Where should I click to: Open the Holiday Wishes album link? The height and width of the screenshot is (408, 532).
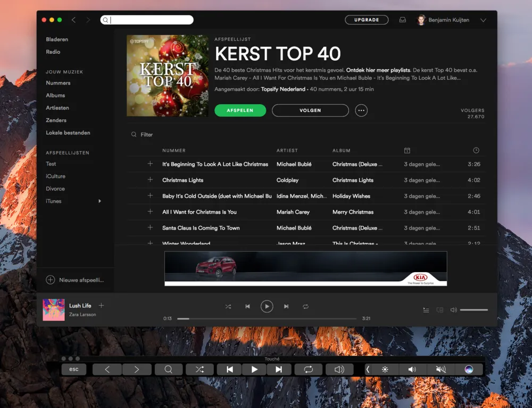[x=351, y=196]
